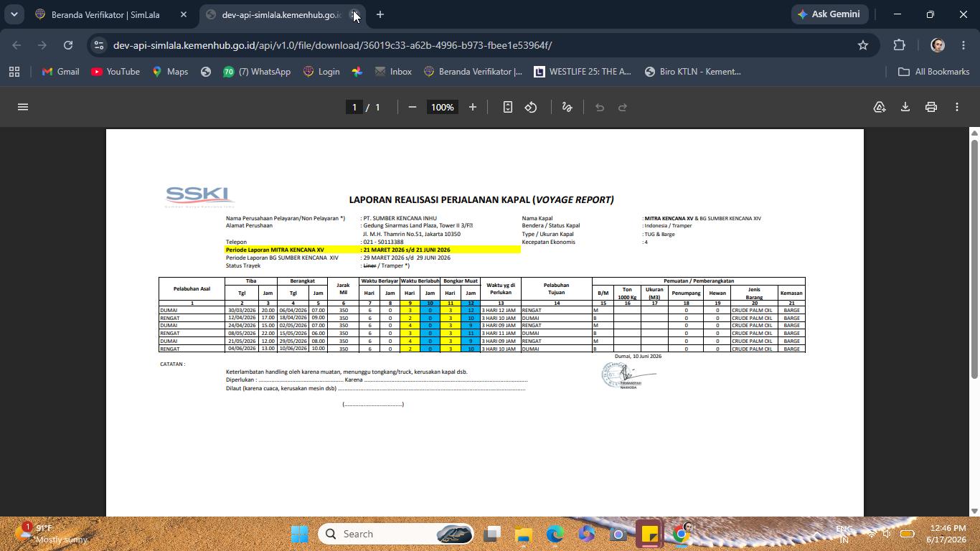Click the Pelabuhan Tujuan column header
The image size is (980, 551).
tap(557, 288)
